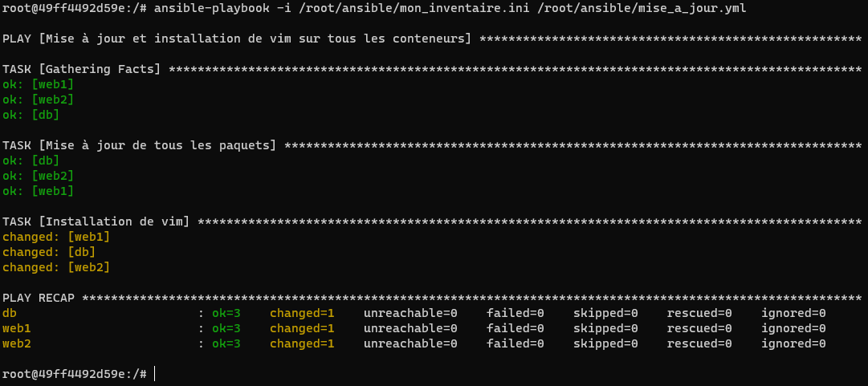Select the 'Mise à jour de tous les paquets' task heading

[139, 145]
